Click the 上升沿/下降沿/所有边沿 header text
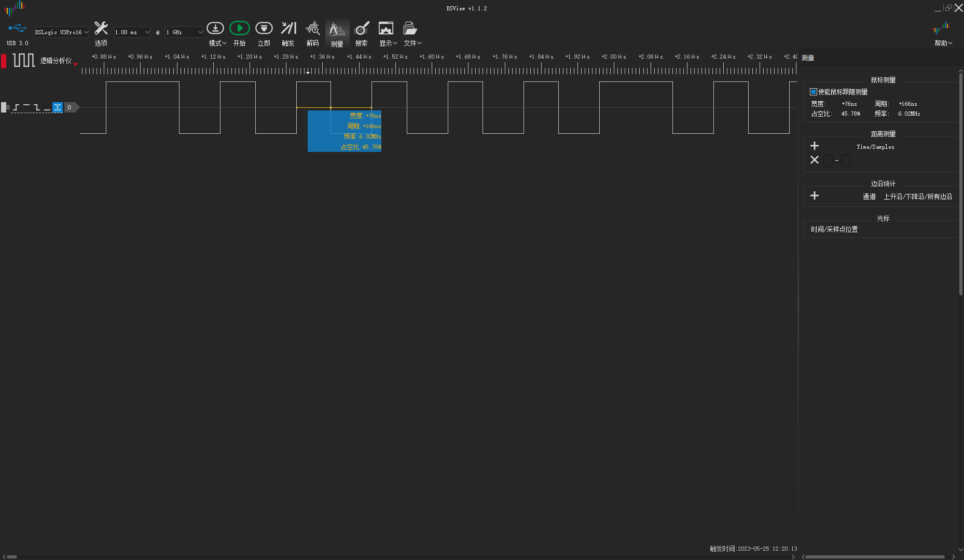 point(918,197)
